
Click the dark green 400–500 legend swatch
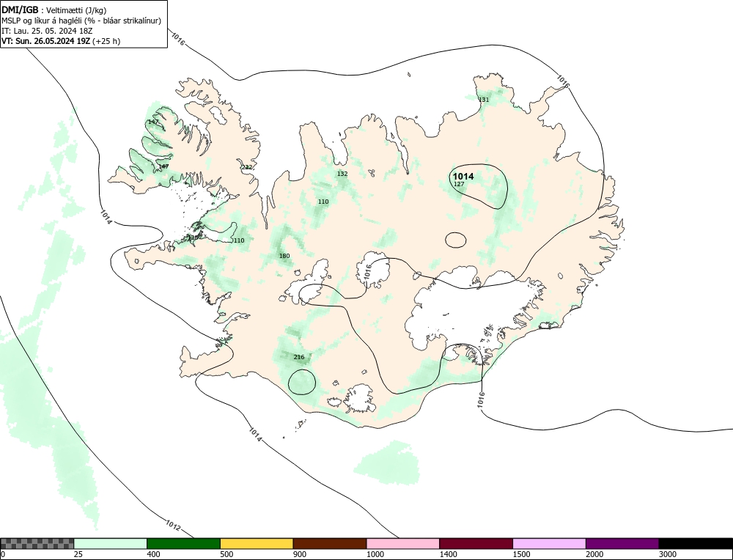click(x=183, y=544)
